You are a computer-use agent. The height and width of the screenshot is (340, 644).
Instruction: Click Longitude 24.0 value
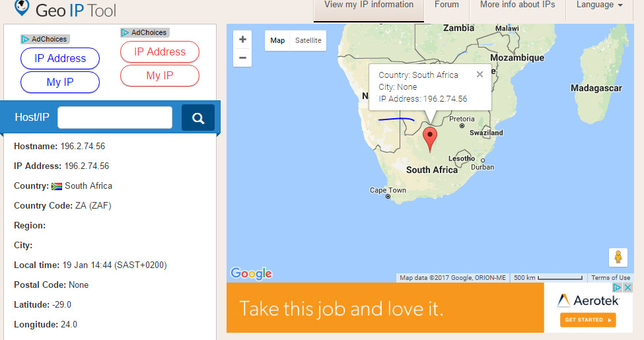point(69,324)
